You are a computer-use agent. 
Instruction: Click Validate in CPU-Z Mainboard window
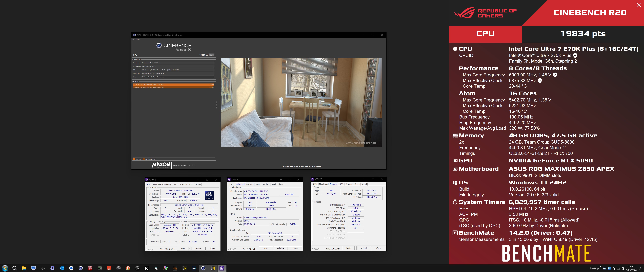(280, 248)
